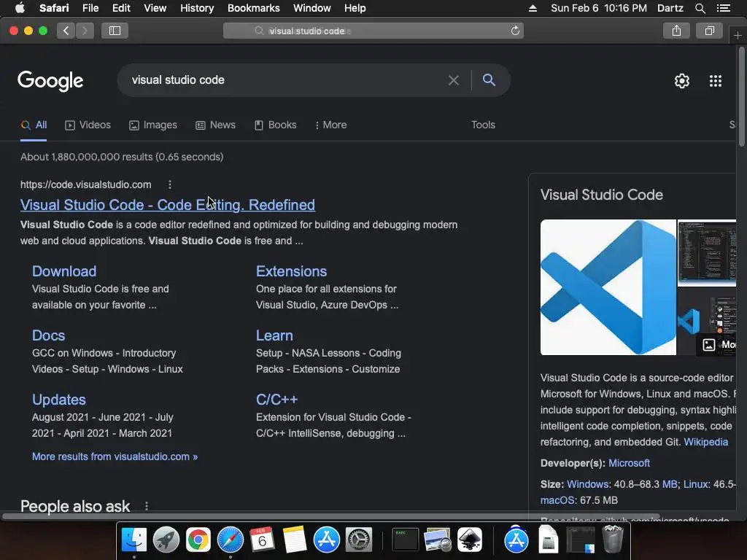Click the Dartz user name in menu bar

670,8
